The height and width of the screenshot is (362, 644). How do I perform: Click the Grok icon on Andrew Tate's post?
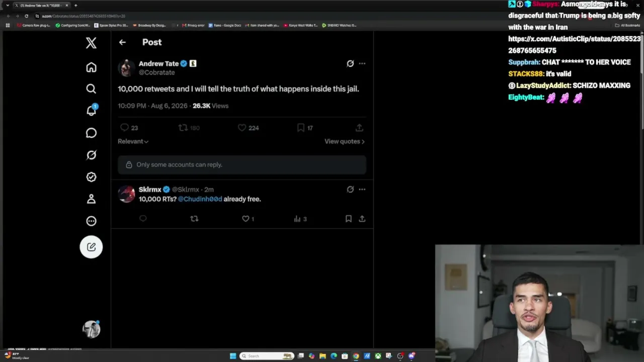(350, 63)
